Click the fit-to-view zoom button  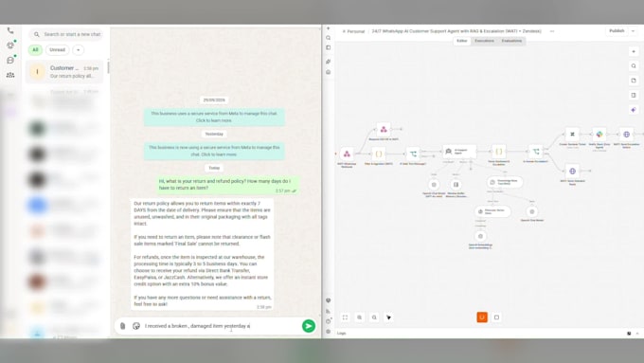point(345,318)
